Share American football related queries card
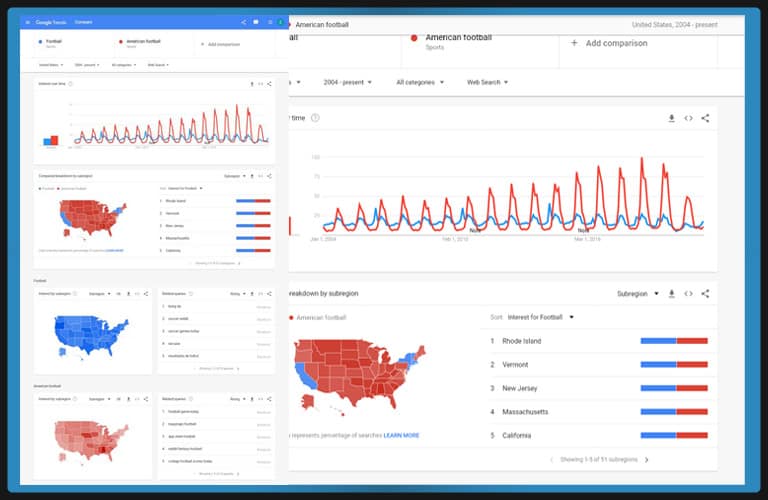This screenshot has height=500, width=768. click(x=269, y=399)
